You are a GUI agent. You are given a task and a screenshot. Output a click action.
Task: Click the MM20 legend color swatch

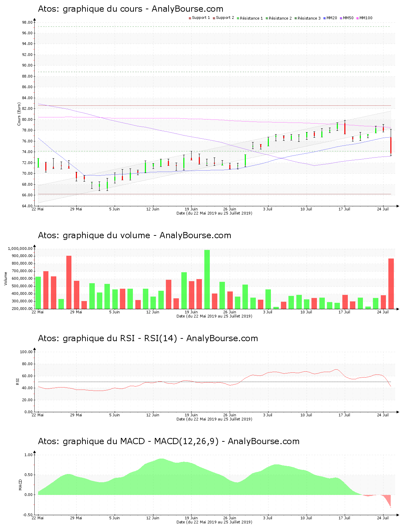click(324, 18)
